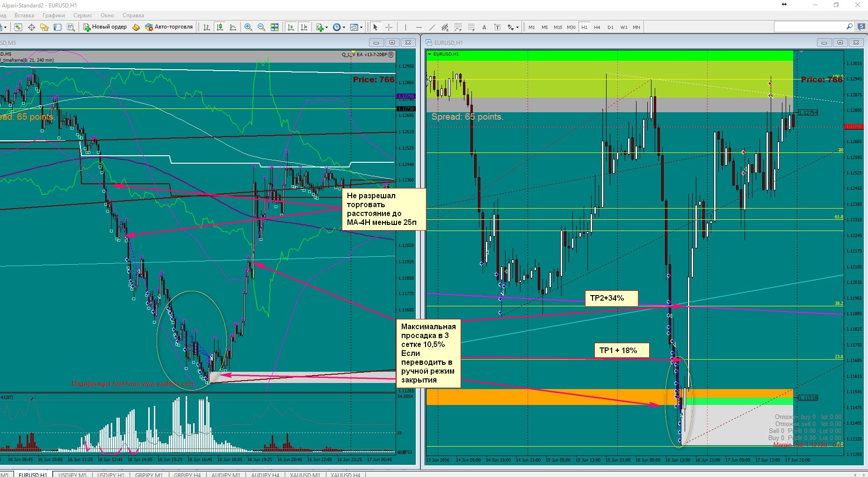Viewport: 868px width, 477px height.
Task: Open the Navigator panel with star folder
Action: (x=44, y=27)
